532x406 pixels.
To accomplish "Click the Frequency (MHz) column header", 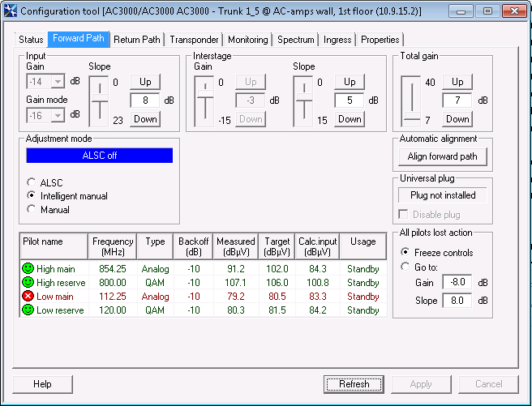I will [x=113, y=246].
